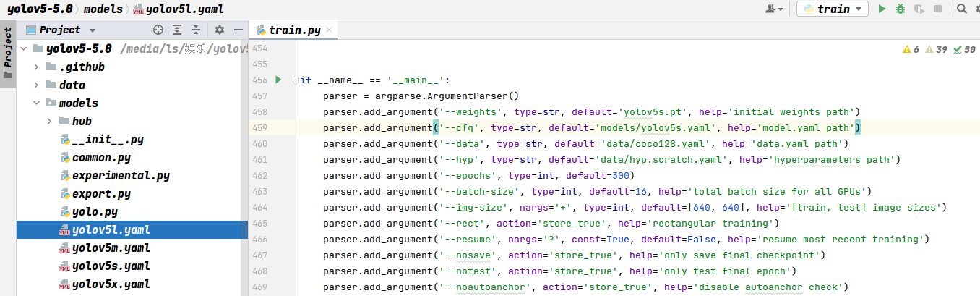
Task: Toggle the vertical Project tool window tab
Action: 8,54
